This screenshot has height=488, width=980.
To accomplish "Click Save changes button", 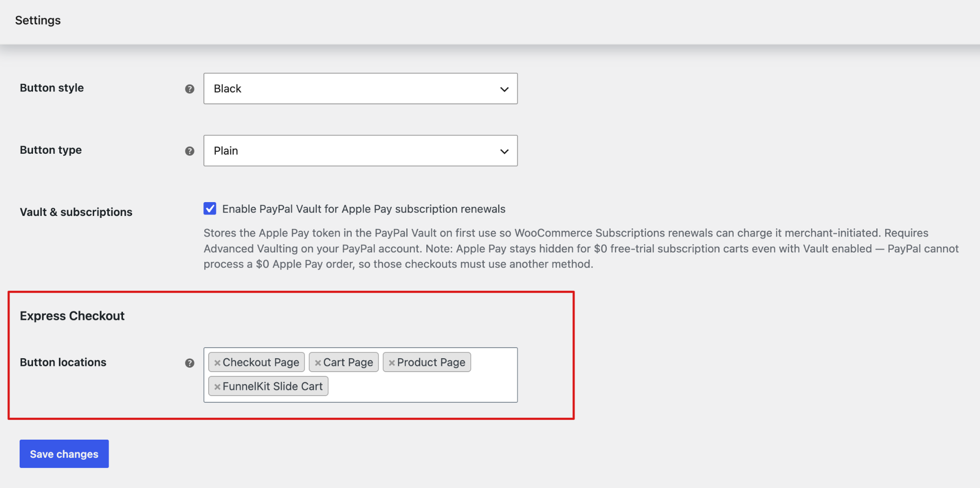I will tap(64, 454).
